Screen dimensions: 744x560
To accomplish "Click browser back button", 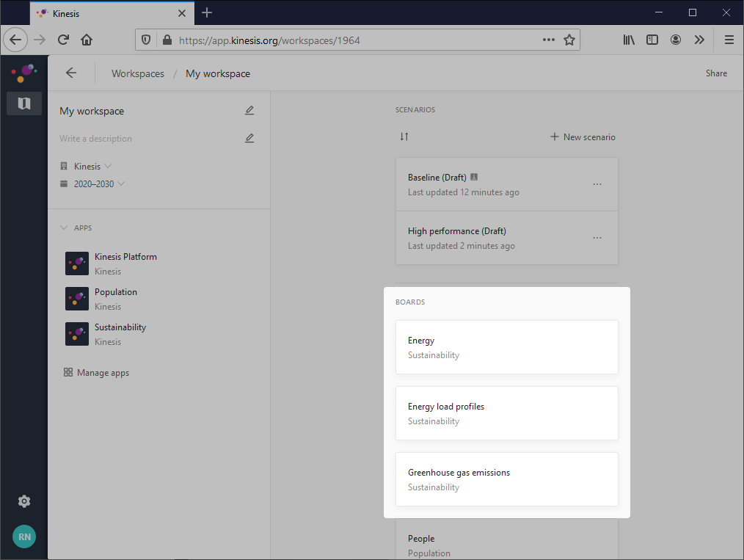I will tap(15, 40).
